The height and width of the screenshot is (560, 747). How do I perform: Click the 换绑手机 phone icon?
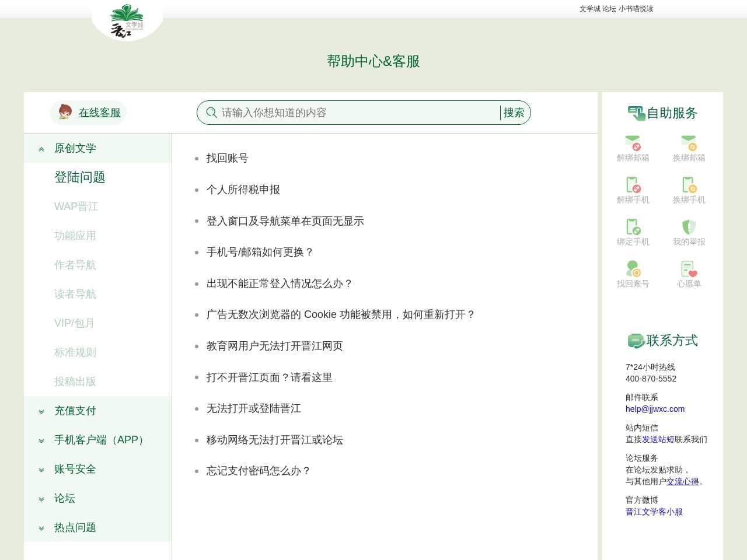click(689, 185)
